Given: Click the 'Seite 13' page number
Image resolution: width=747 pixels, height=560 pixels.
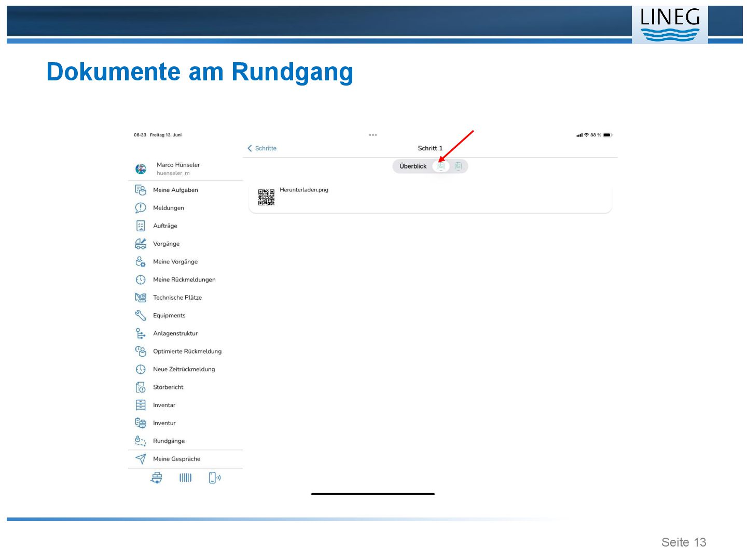Looking at the screenshot, I should (684, 542).
